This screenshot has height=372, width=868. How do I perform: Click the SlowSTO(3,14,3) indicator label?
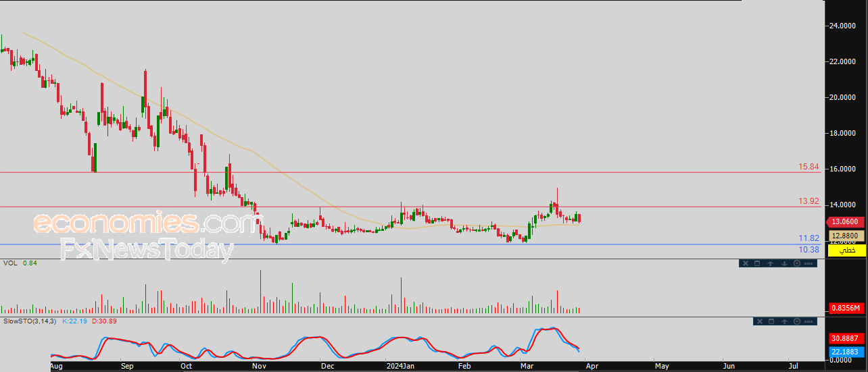[30, 320]
